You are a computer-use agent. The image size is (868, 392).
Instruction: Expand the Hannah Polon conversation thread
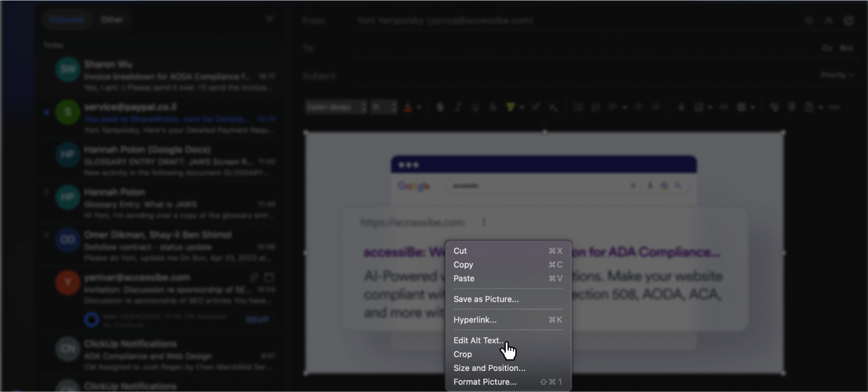46,191
